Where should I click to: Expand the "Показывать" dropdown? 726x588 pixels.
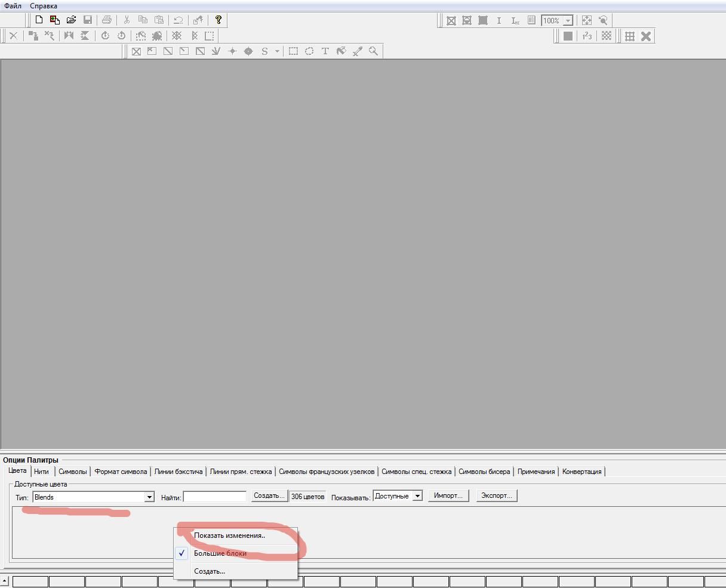pyautogui.click(x=417, y=496)
